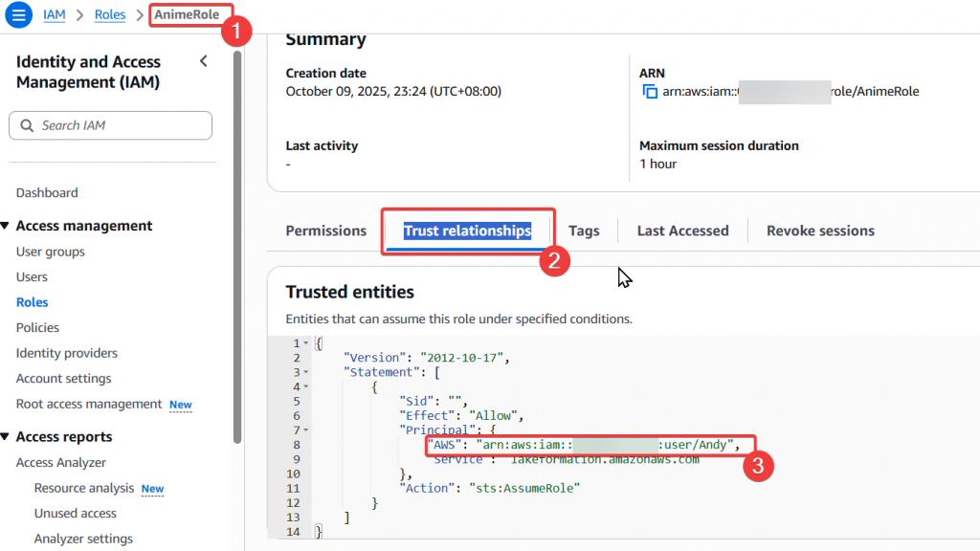
Task: Open Roles in the sidebar
Action: pyautogui.click(x=32, y=302)
